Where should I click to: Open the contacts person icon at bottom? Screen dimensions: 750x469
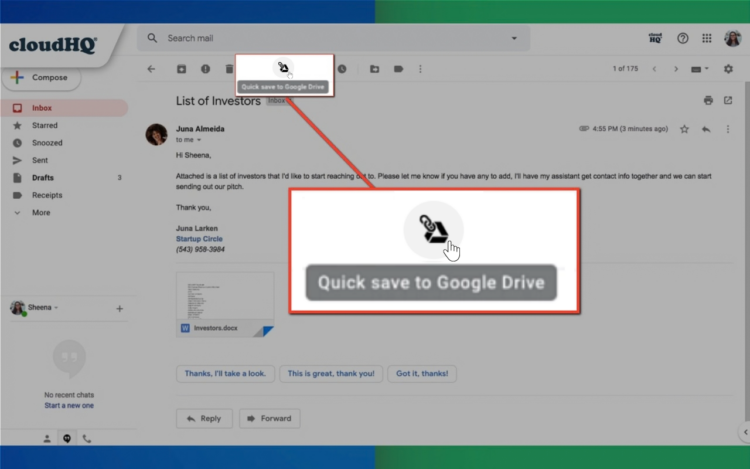coord(47,438)
